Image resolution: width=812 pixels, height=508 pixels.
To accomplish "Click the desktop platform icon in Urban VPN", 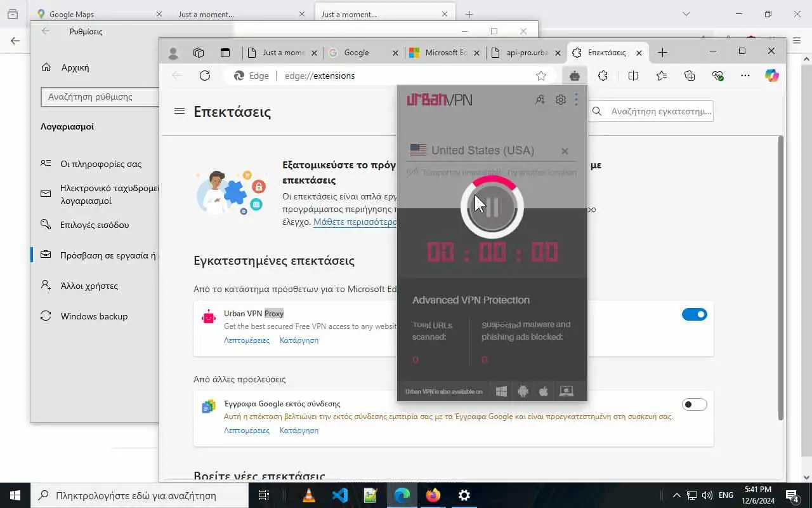I will click(x=566, y=391).
